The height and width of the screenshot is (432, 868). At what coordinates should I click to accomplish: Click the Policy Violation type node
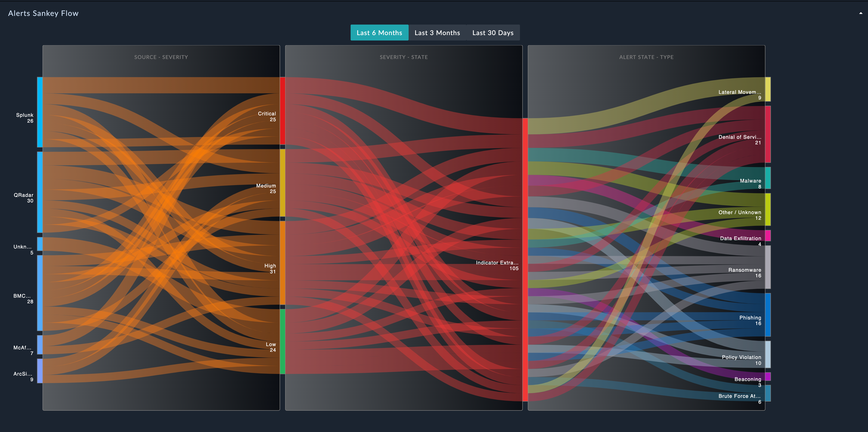tap(768, 354)
